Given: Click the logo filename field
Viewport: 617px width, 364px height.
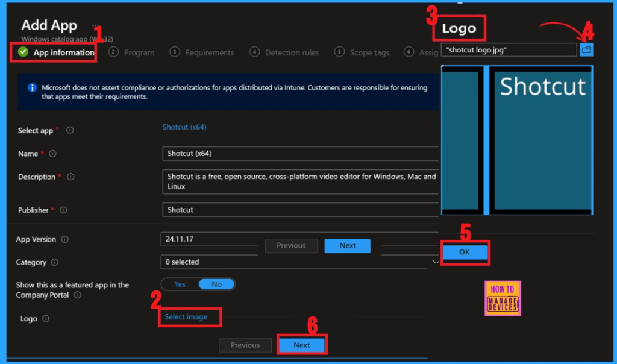Looking at the screenshot, I should 509,50.
